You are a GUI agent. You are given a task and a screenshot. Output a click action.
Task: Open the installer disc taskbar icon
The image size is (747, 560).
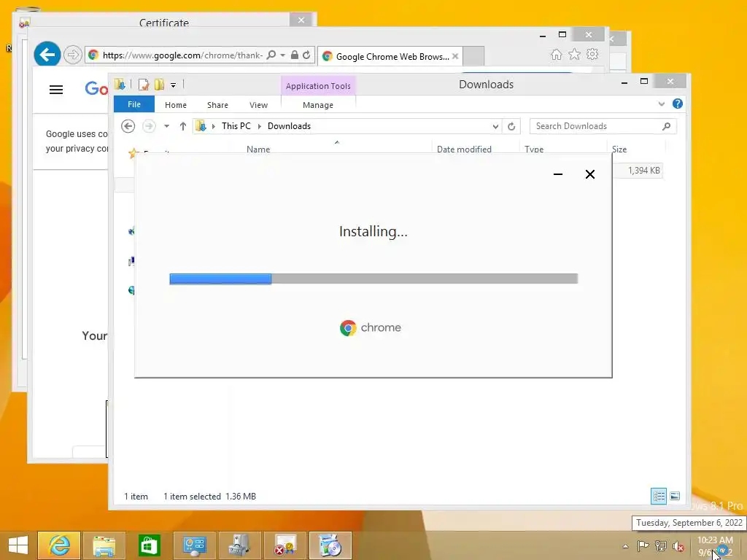click(x=330, y=545)
